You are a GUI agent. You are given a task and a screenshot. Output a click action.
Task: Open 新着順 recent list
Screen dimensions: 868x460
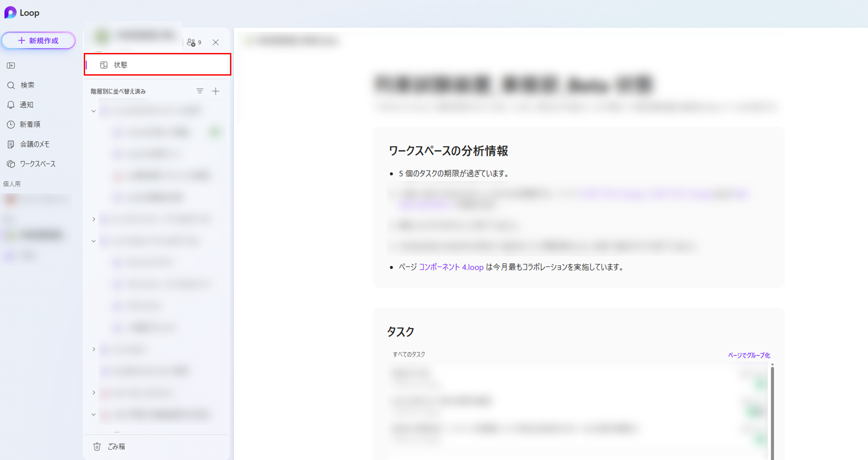click(24, 124)
